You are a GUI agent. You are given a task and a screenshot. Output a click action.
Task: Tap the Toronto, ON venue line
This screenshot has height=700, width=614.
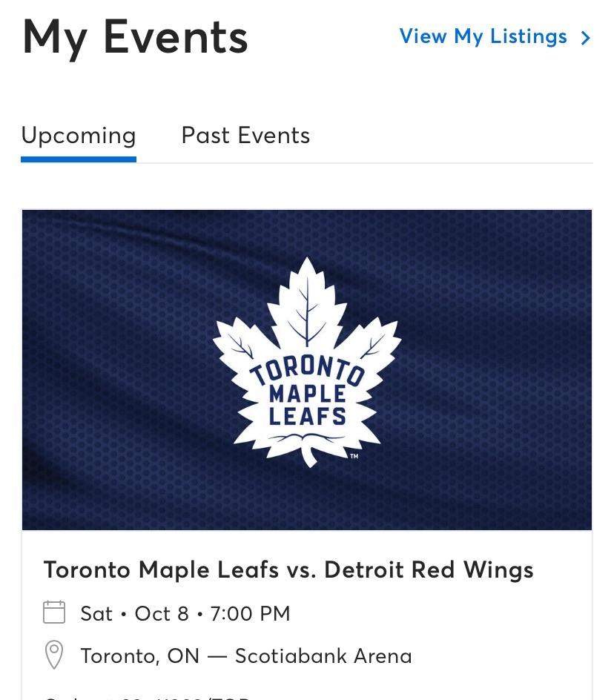click(140, 656)
